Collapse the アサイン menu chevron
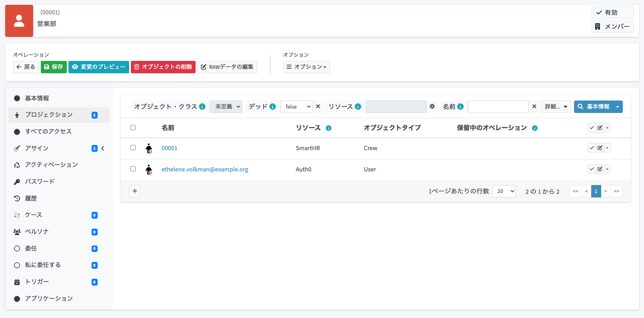This screenshot has height=318, width=644. pos(103,148)
